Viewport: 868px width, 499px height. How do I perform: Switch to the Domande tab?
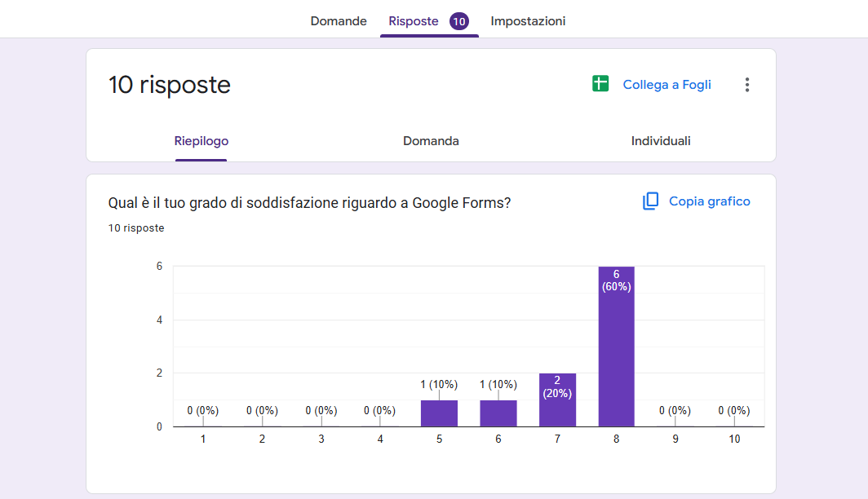(x=339, y=21)
